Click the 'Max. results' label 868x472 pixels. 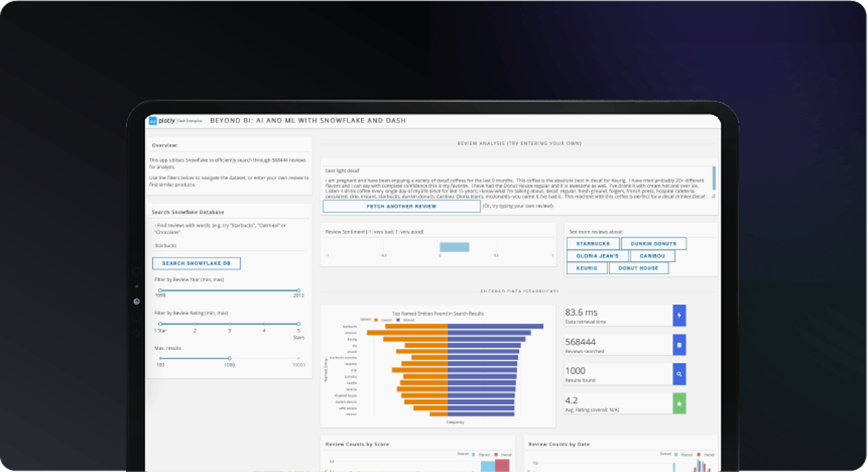168,348
